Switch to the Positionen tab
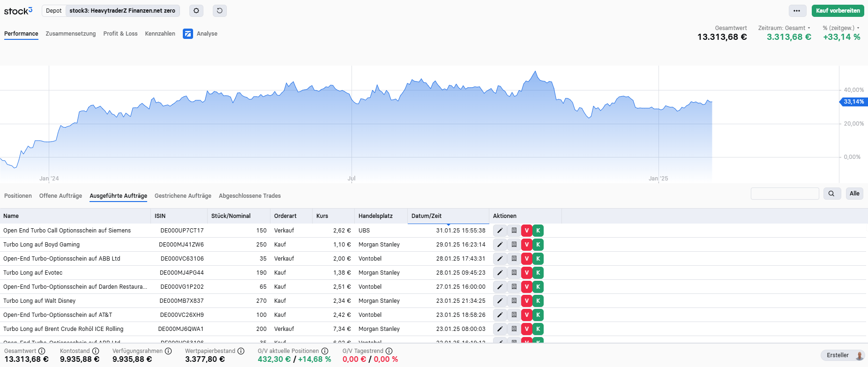This screenshot has width=868, height=367. (x=18, y=196)
